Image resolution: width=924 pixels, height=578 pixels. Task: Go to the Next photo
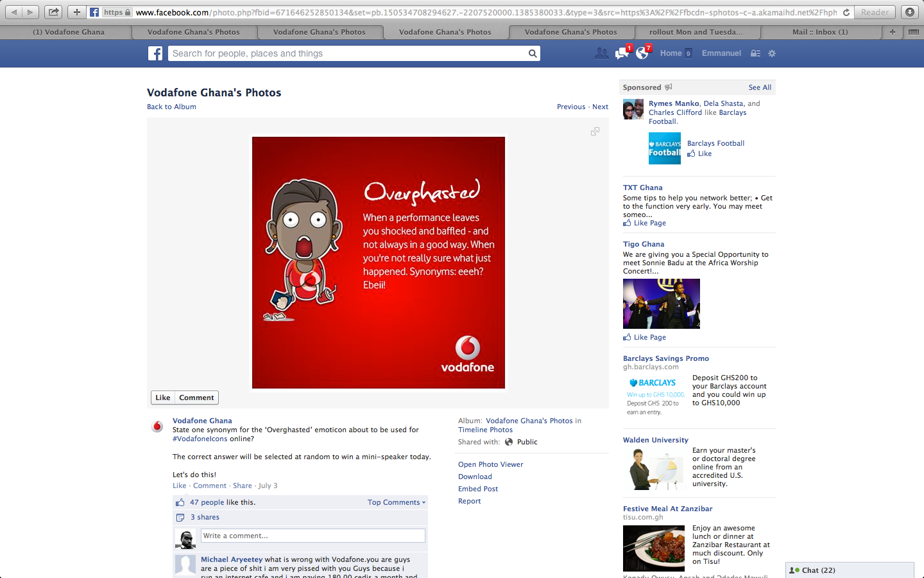click(x=601, y=107)
